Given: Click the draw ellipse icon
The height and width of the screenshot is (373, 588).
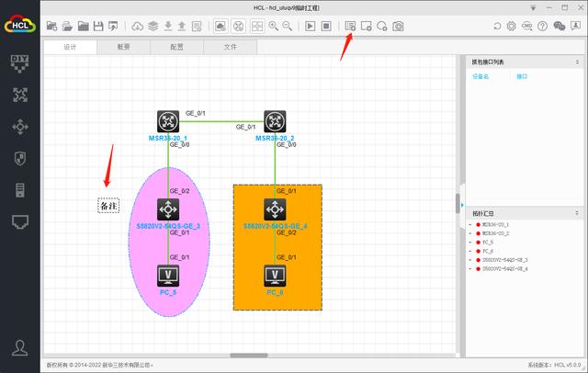Looking at the screenshot, I should tap(382, 26).
